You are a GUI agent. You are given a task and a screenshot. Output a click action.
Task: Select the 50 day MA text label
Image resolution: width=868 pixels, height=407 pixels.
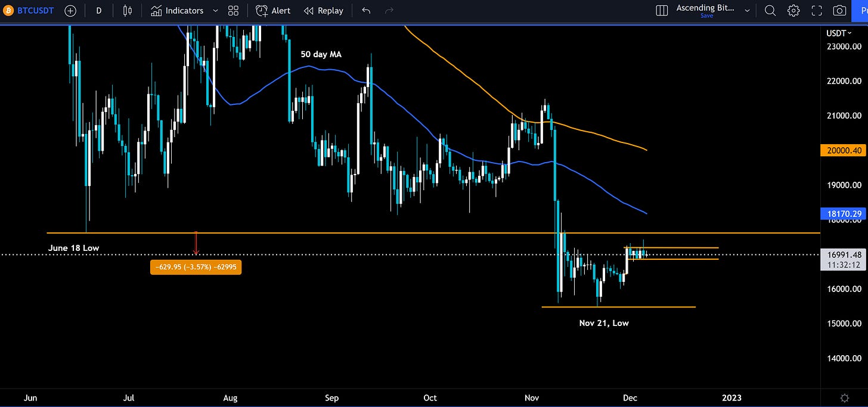[x=321, y=54]
